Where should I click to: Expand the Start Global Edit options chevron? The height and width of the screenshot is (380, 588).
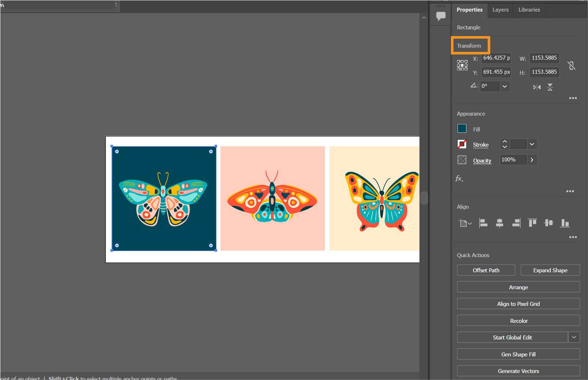[x=574, y=337]
